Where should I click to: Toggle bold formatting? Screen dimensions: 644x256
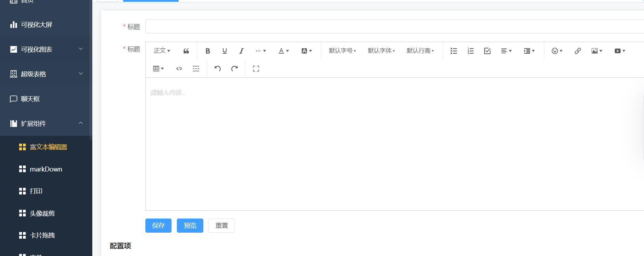208,51
